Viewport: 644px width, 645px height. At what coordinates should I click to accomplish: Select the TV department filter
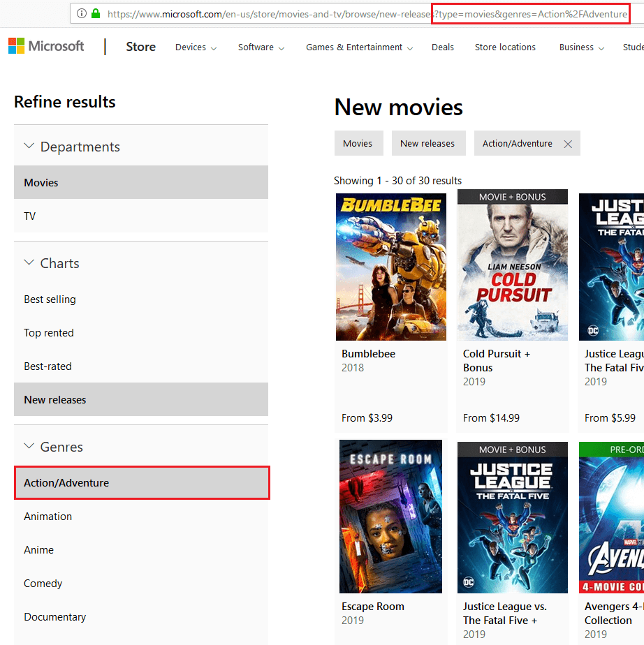30,216
